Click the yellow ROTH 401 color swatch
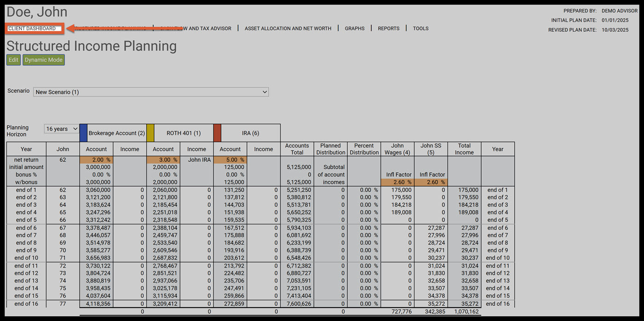 pyautogui.click(x=150, y=133)
